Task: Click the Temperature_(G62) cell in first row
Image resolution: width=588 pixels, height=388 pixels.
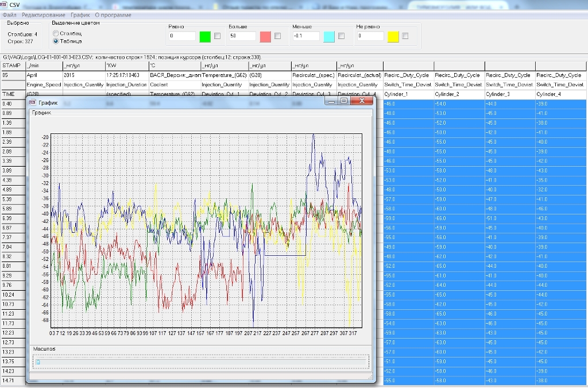Action: 225,75
